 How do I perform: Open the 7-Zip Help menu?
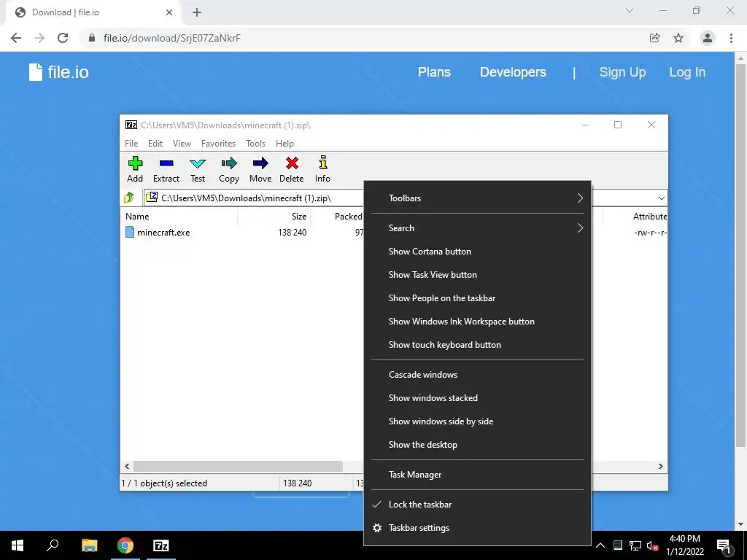click(x=285, y=144)
